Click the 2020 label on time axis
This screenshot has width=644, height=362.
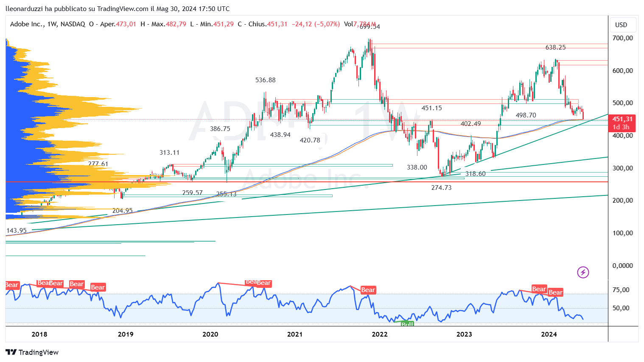[210, 334]
